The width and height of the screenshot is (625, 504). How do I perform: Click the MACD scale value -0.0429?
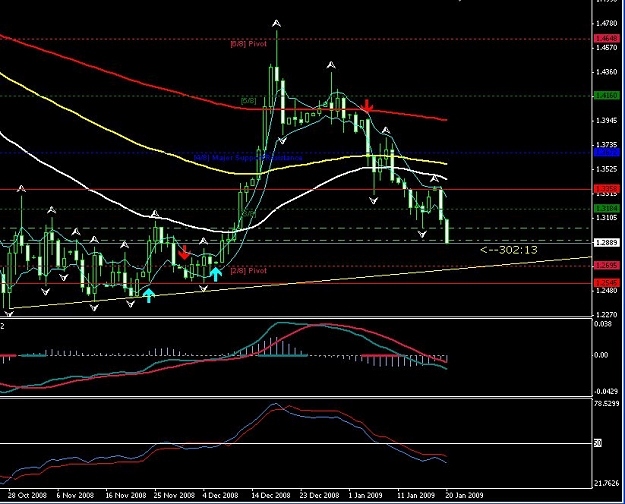pos(606,392)
